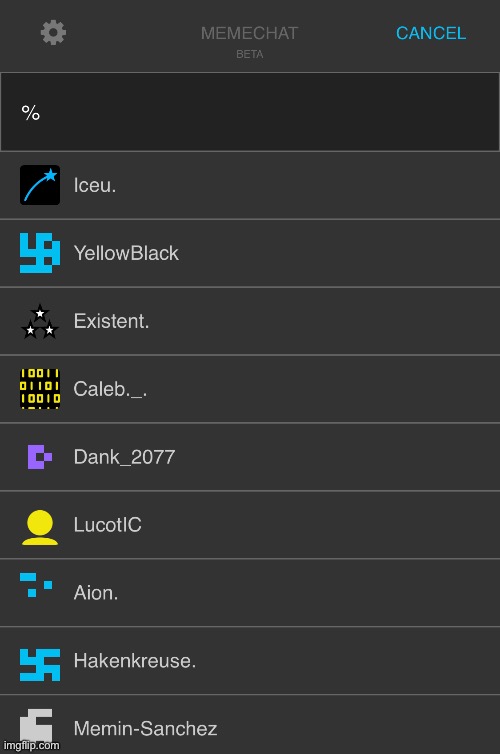Select the user named Iceu.

click(x=95, y=185)
